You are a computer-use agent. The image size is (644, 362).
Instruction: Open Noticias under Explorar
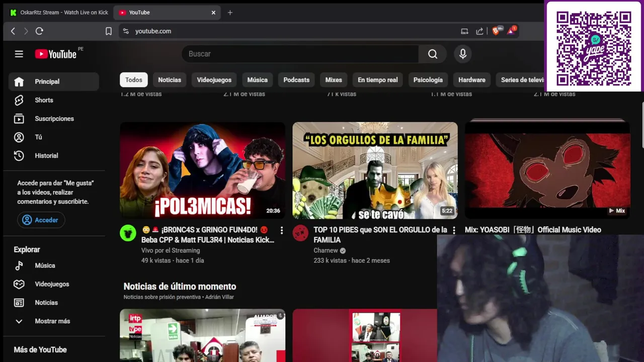[x=54, y=303]
